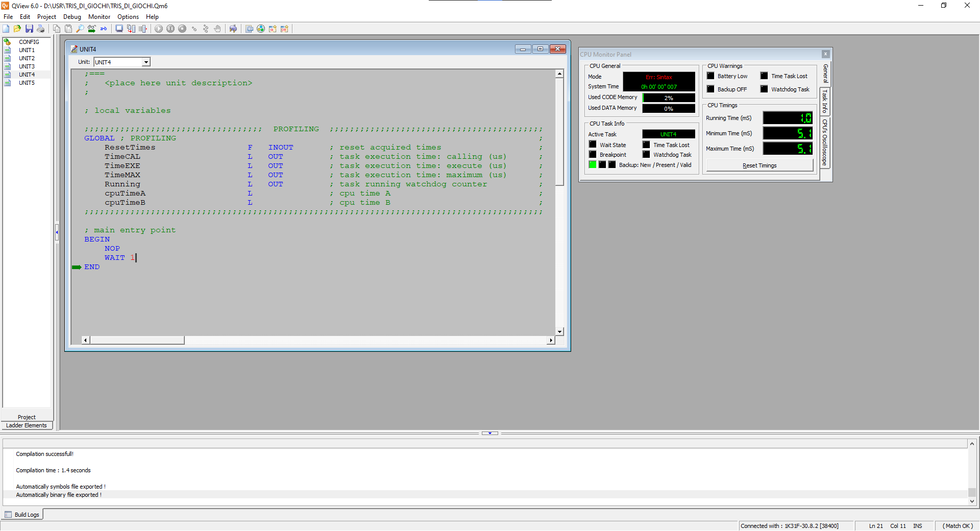
Task: Click the New file toolbar icon
Action: (6, 29)
